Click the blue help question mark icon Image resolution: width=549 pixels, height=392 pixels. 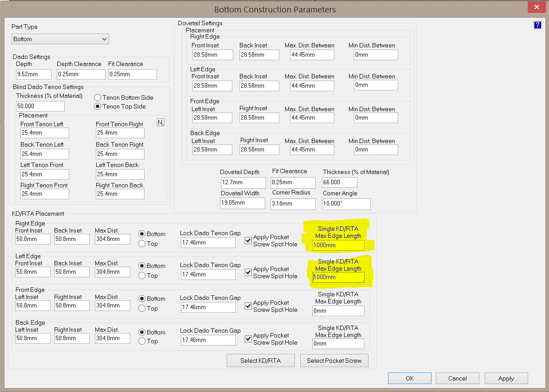point(537,25)
